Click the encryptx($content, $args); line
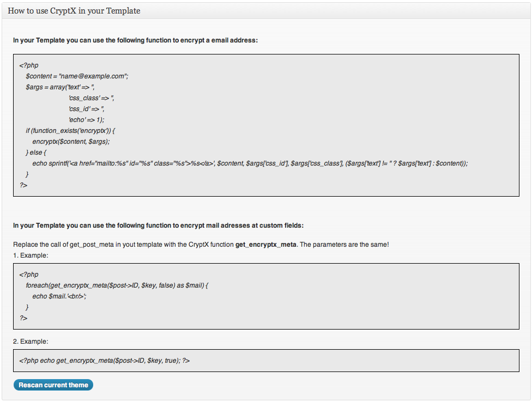 tap(71, 141)
